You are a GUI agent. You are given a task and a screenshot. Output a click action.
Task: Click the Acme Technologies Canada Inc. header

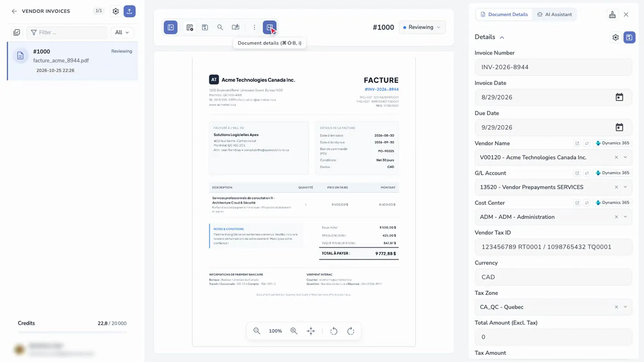(x=258, y=80)
